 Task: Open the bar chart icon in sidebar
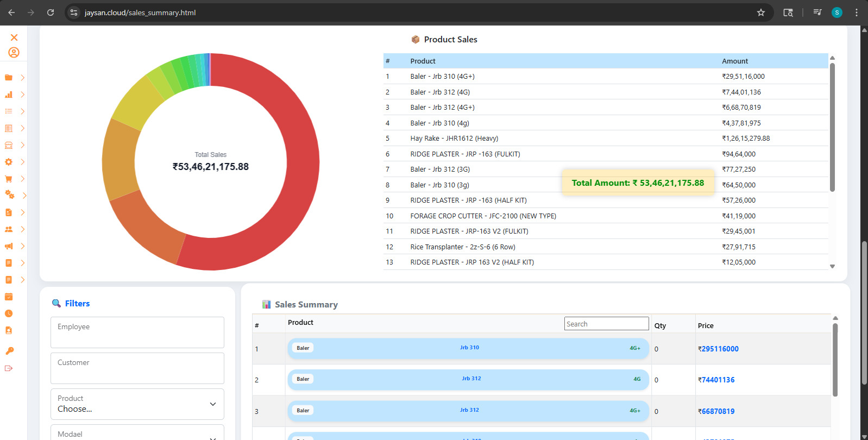tap(9, 95)
